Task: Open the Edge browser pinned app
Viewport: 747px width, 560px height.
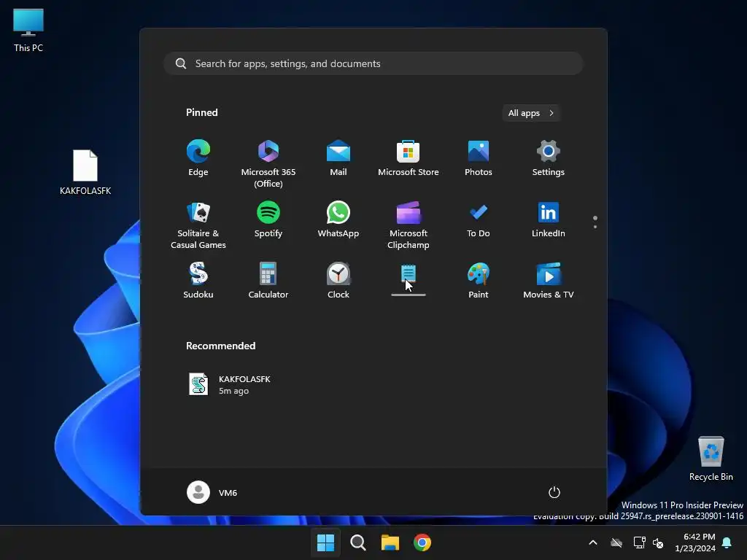Action: pos(198,158)
